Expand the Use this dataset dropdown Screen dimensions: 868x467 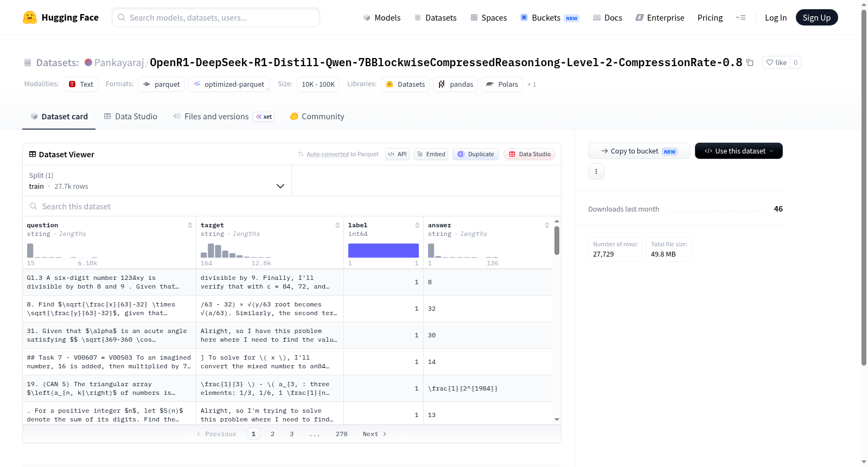(739, 151)
